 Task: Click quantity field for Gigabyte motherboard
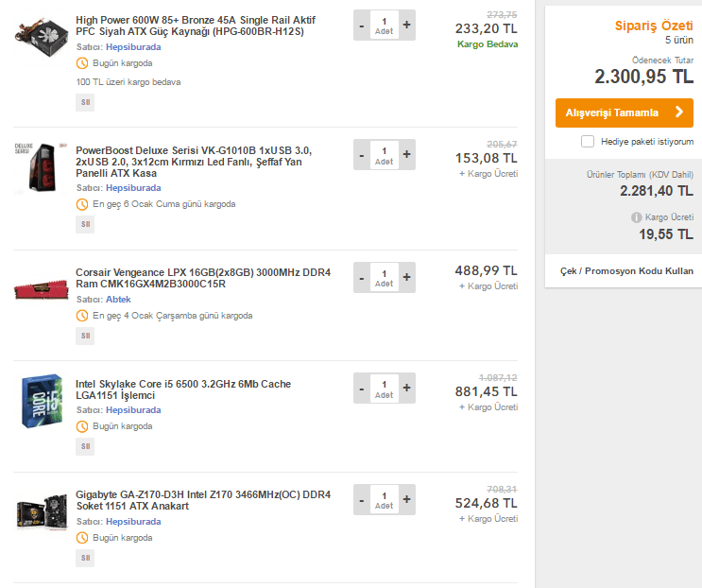[384, 498]
